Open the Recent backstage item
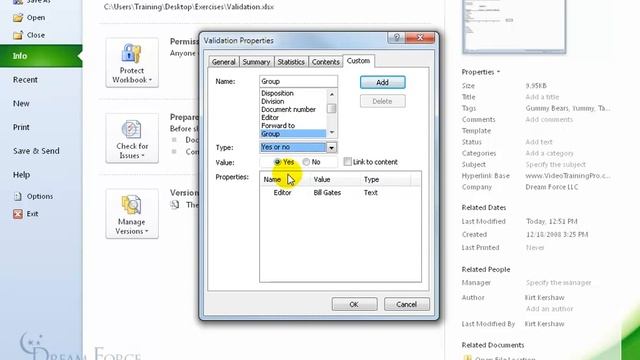 tap(25, 80)
